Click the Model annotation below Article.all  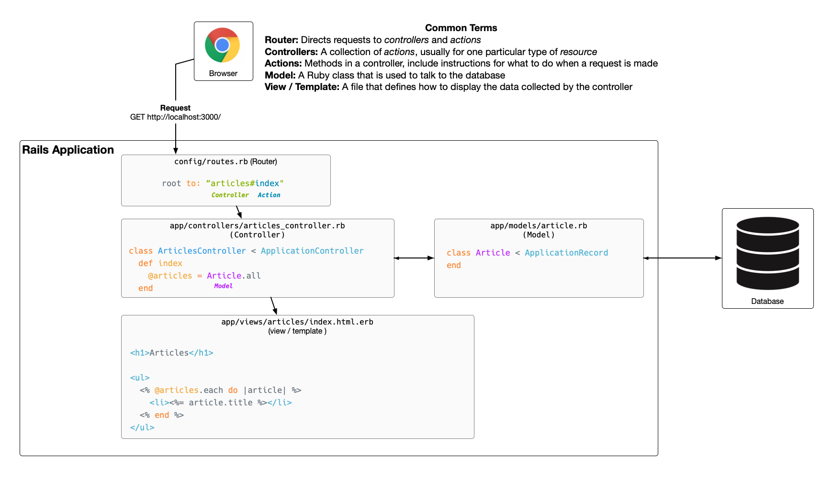click(x=223, y=286)
